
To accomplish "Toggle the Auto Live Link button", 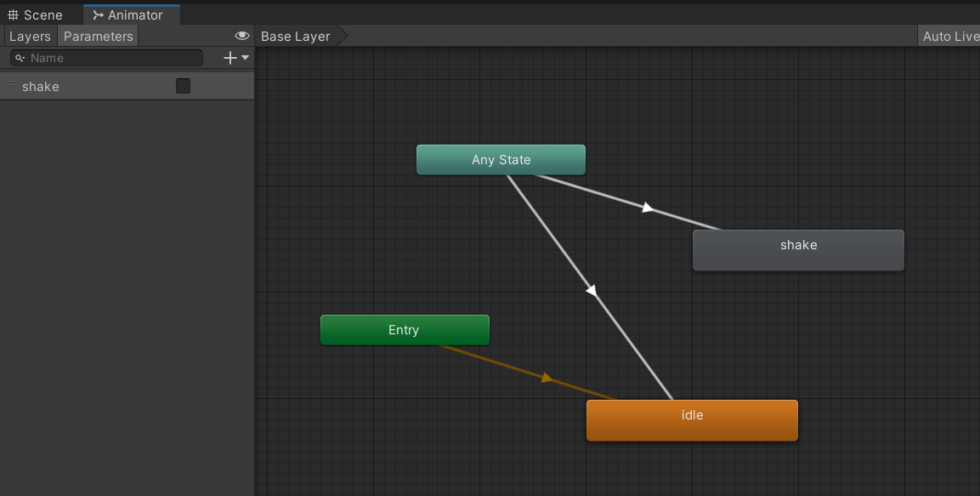I will pos(949,37).
